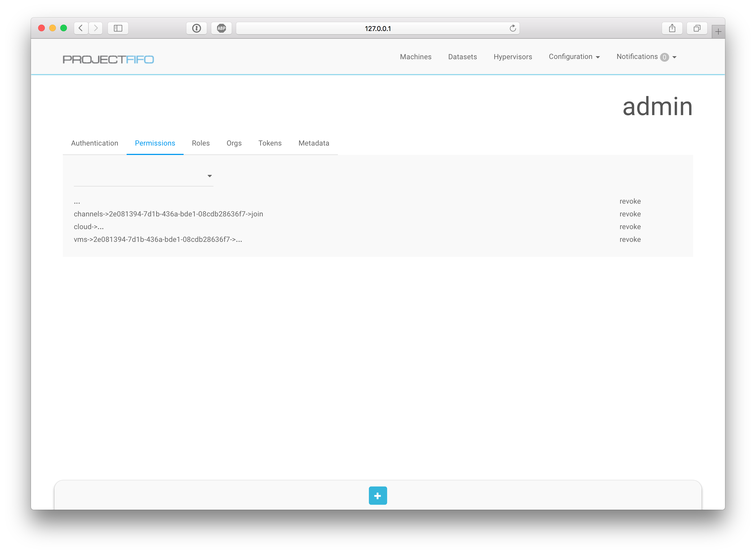Click the Adblock Plus ABP icon
This screenshot has height=554, width=756.
[x=221, y=28]
